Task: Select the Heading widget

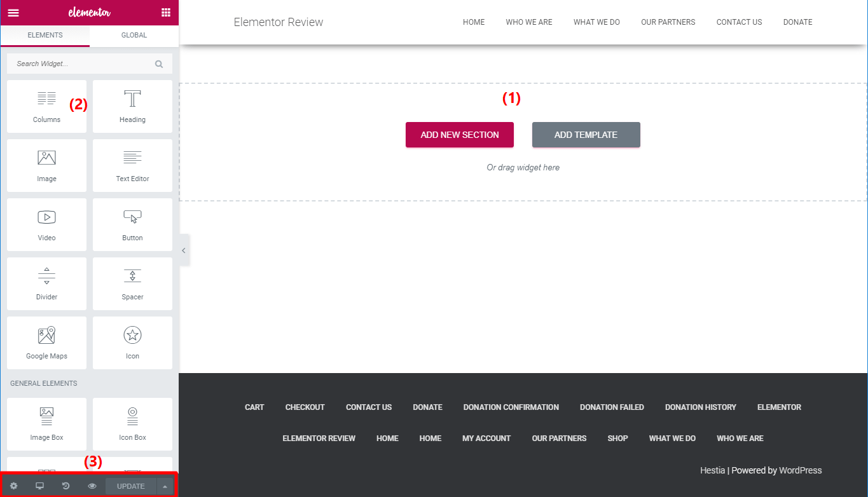Action: pos(132,106)
